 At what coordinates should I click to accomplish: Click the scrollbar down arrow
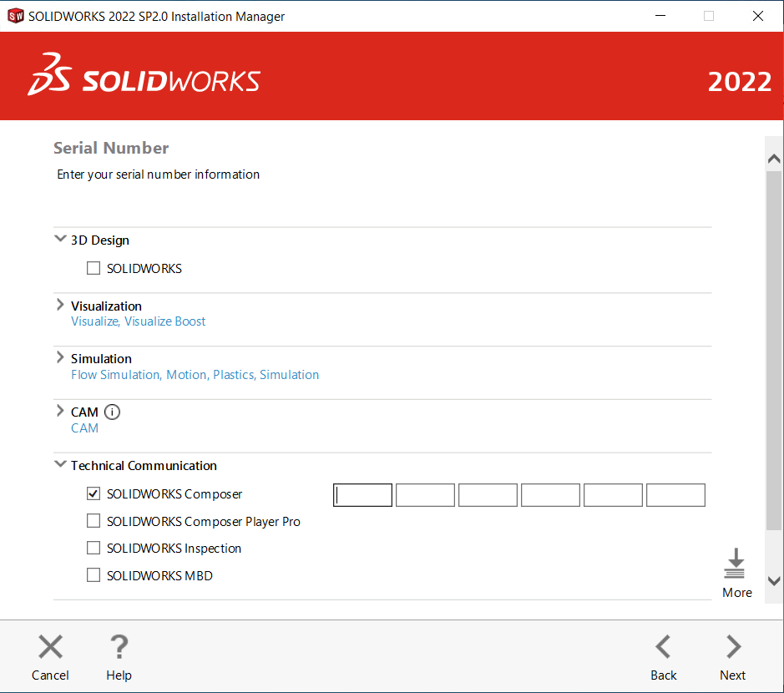coord(774,581)
